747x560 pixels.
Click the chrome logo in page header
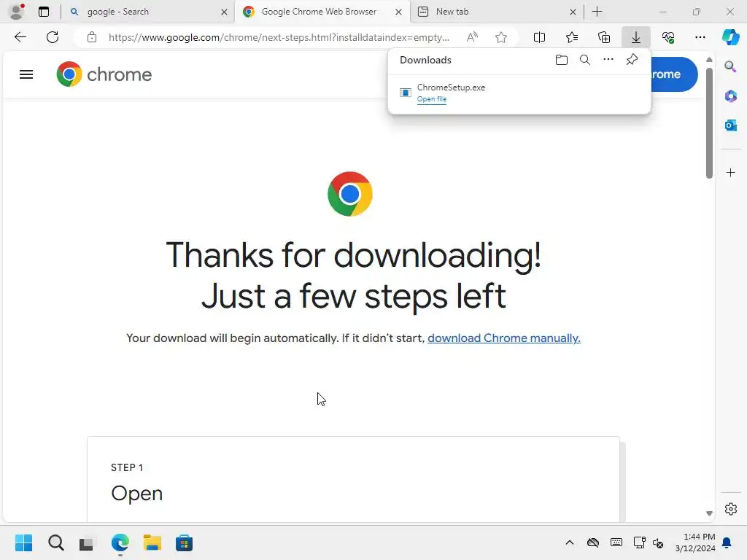coord(104,74)
